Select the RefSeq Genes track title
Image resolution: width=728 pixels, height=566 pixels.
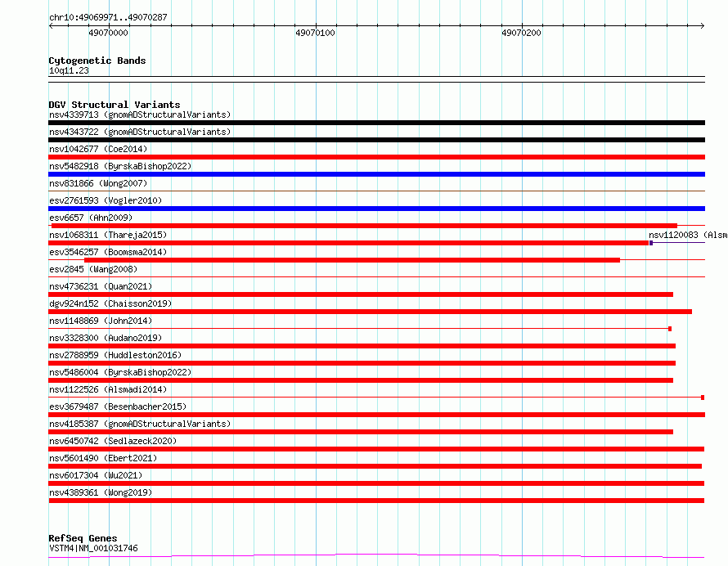coord(83,538)
